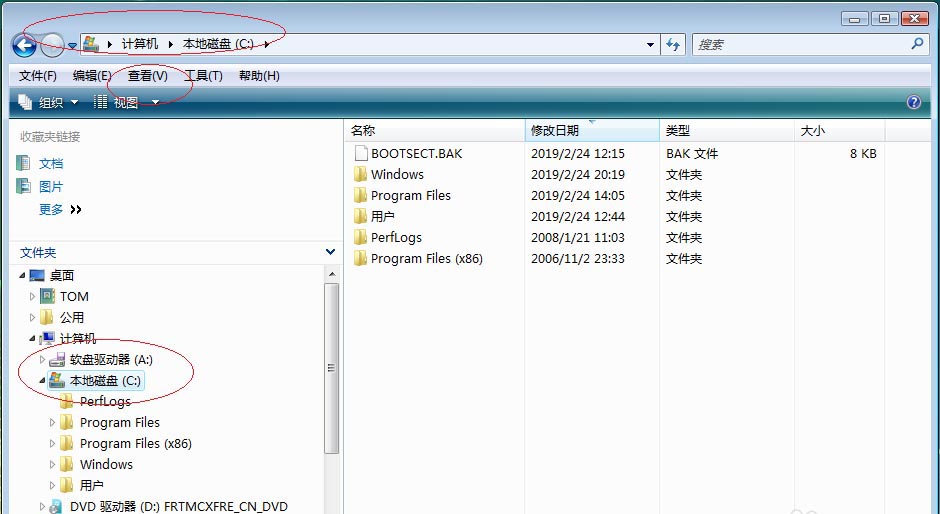Select 本地磁盘 (C:) in the tree
The image size is (940, 514).
pos(105,380)
